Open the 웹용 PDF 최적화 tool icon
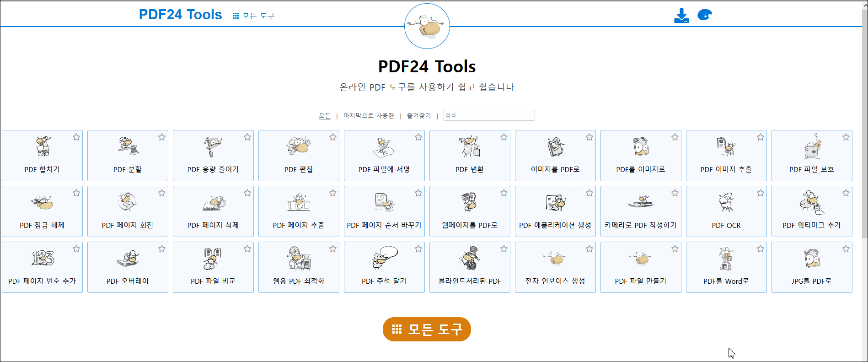Screen dimensions: 868x362 (299, 258)
